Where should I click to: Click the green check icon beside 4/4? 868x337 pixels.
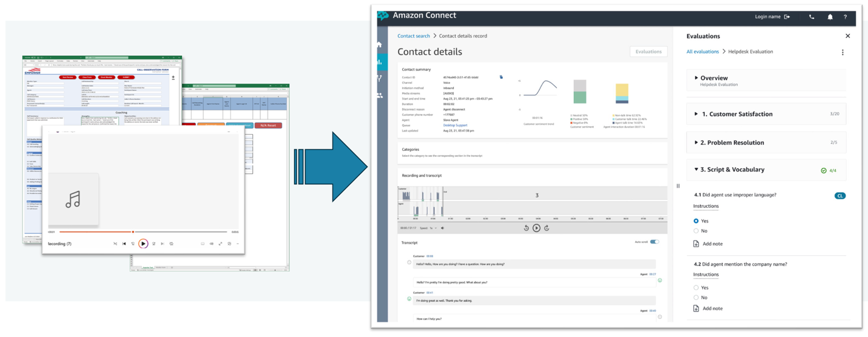(823, 171)
